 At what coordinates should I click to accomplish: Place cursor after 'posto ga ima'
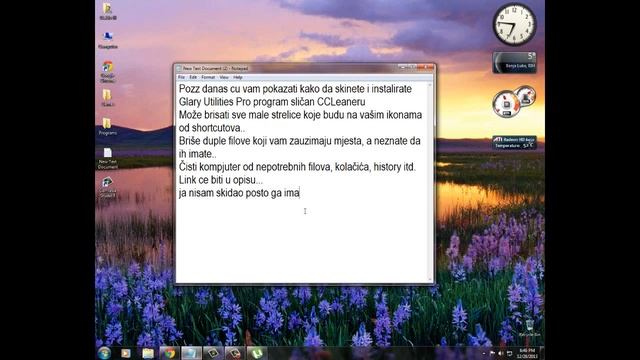300,193
